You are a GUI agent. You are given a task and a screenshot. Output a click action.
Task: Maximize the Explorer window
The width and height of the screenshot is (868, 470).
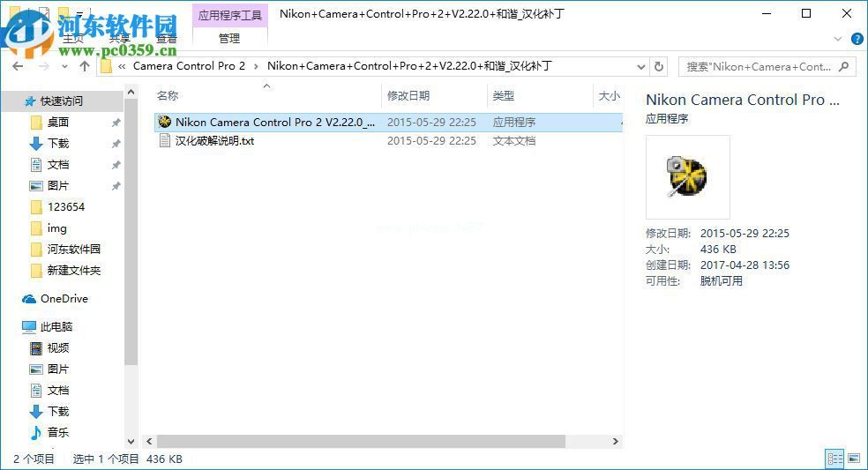coord(806,14)
